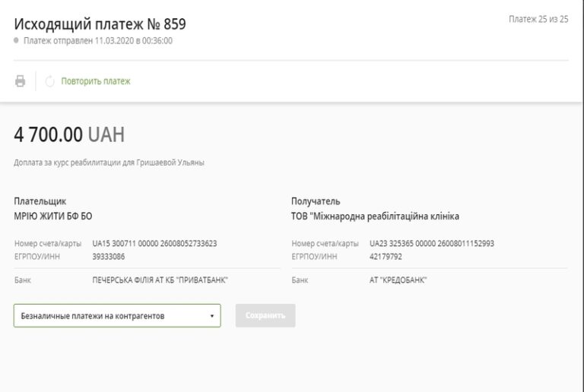Viewport: 584px width, 392px height.
Task: Click the 'Исходящий платеж № 859' heading
Action: (x=100, y=24)
